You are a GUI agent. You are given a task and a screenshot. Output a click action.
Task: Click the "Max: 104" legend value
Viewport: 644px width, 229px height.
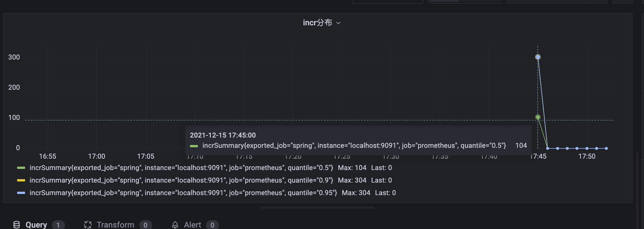click(x=352, y=168)
